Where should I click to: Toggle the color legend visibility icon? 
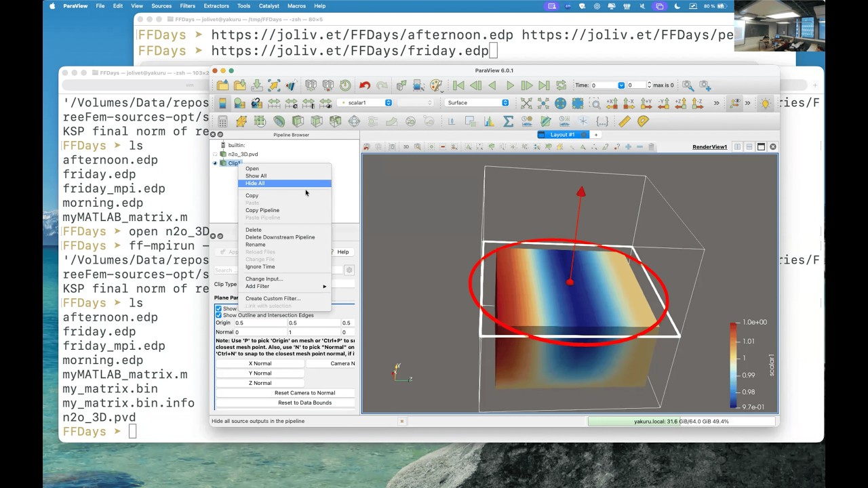click(222, 103)
